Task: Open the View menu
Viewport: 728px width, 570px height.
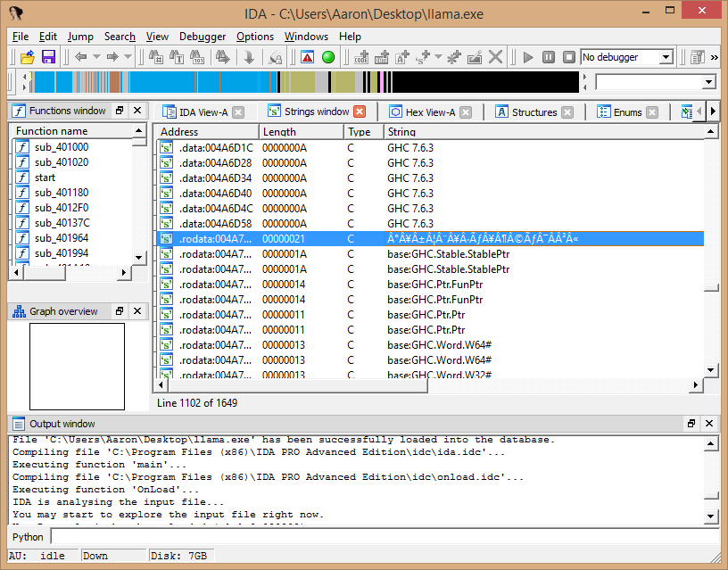Action: (157, 37)
